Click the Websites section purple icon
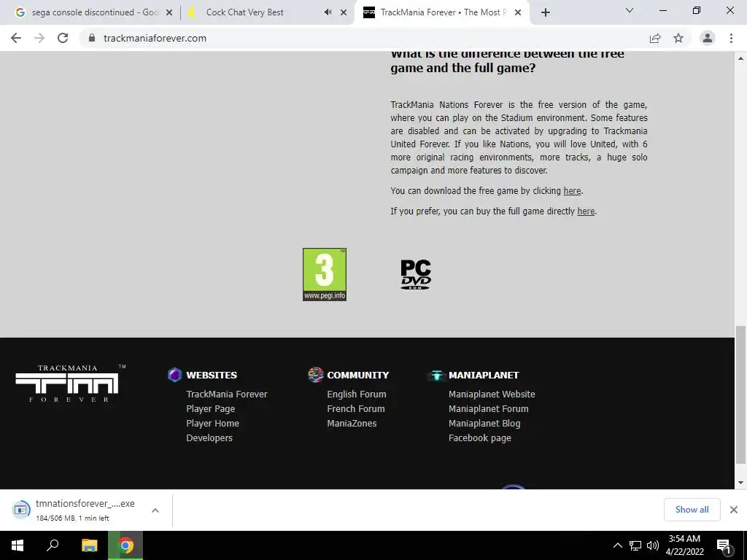The height and width of the screenshot is (560, 747). 175,375
